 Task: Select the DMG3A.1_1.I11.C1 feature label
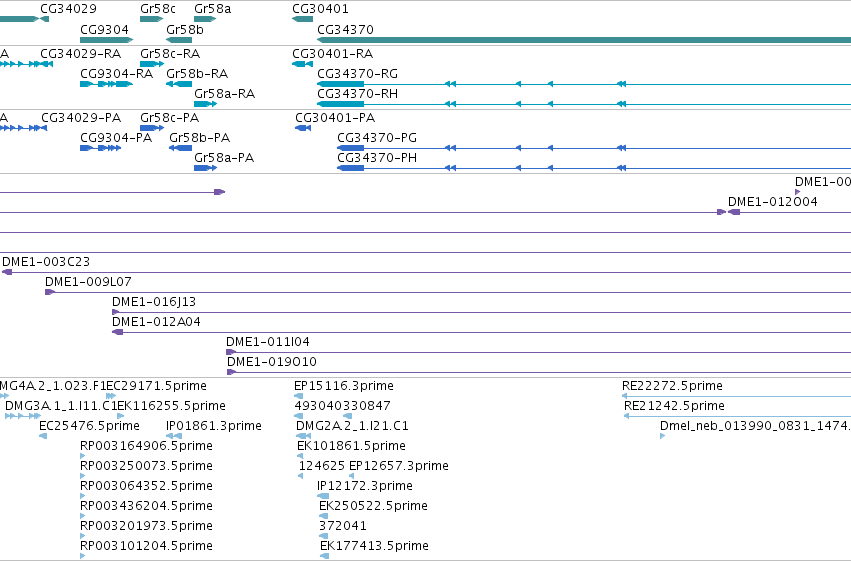tap(60, 406)
